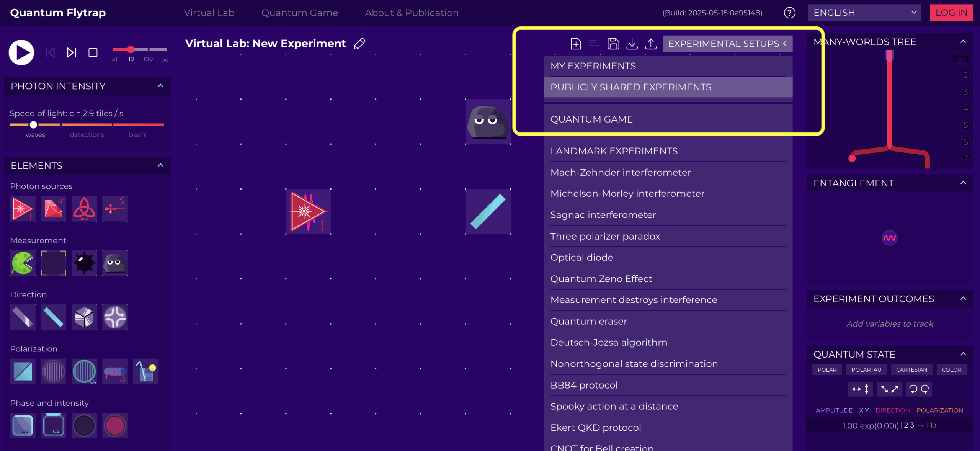This screenshot has height=451, width=980.
Task: Collapse the MANY-WORLDS TREE panel
Action: point(963,42)
